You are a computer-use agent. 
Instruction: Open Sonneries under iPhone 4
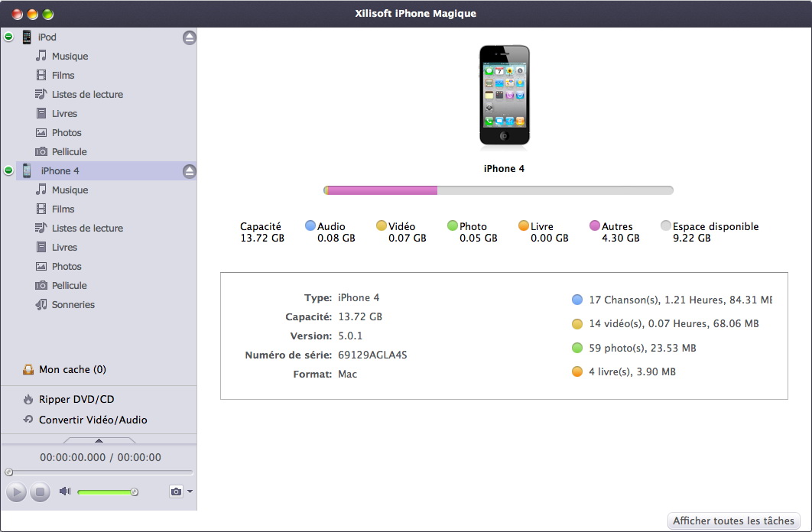(65, 305)
